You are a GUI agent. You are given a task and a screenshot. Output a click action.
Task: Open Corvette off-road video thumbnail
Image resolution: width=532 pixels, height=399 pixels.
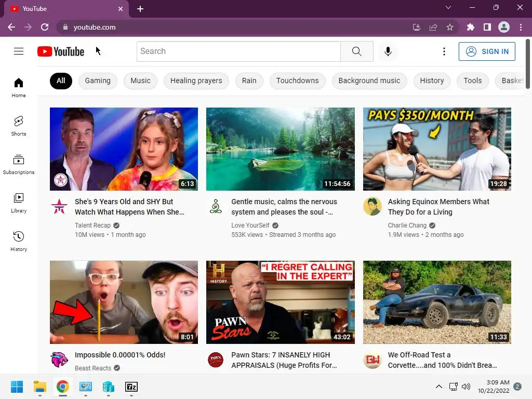click(x=437, y=302)
